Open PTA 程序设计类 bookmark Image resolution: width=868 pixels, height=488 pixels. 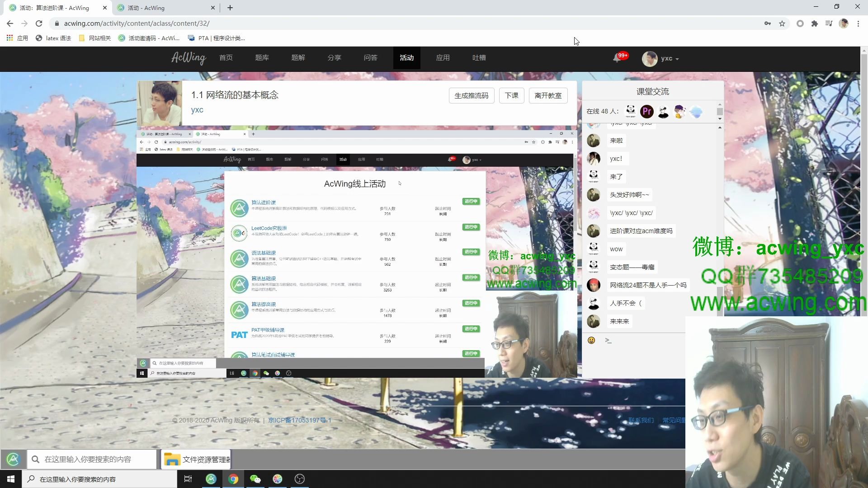point(217,38)
